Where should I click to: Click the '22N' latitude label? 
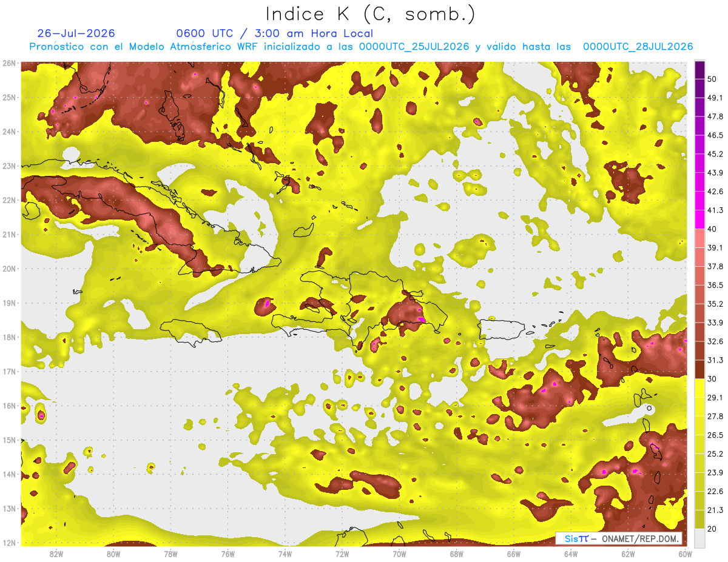9,200
